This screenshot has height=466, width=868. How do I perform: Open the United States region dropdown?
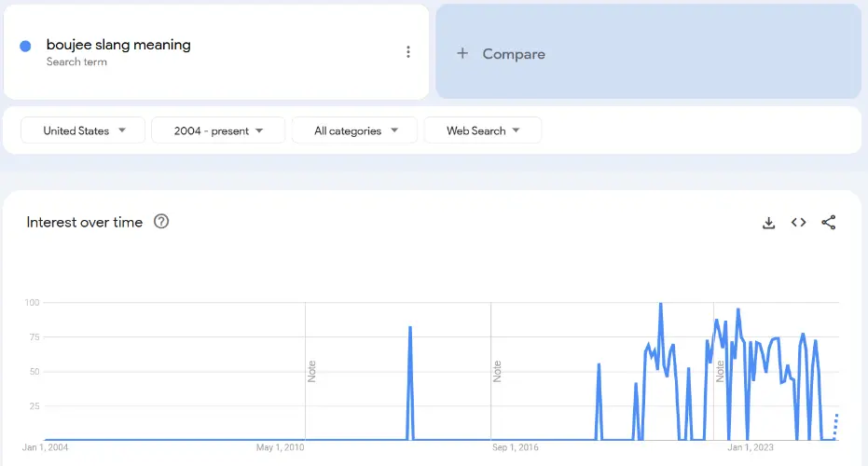pyautogui.click(x=83, y=130)
